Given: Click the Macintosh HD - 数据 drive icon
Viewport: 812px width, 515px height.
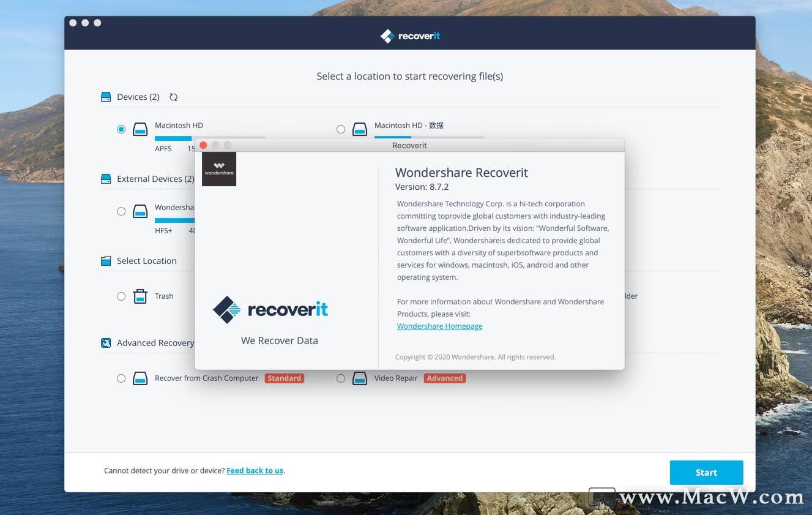Looking at the screenshot, I should coord(360,129).
